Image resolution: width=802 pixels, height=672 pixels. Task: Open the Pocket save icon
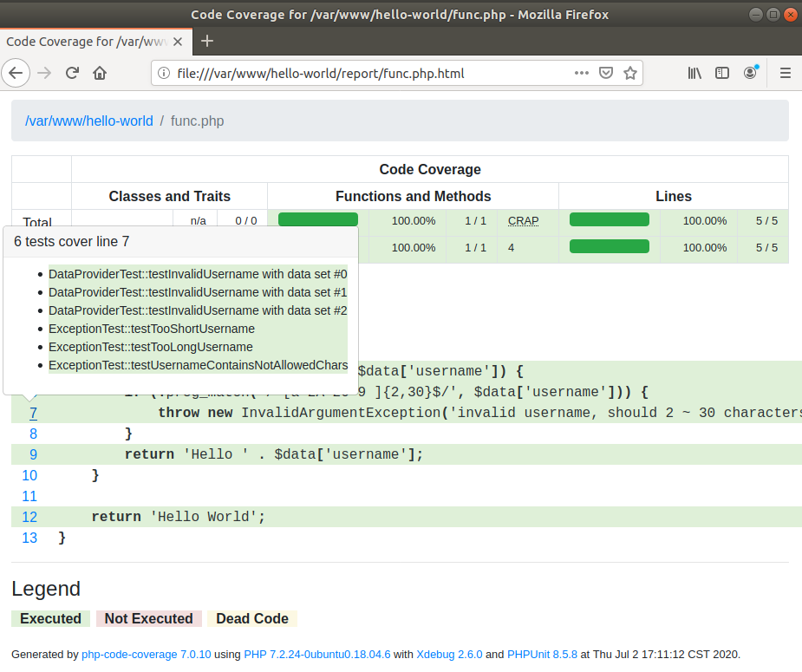(x=607, y=74)
